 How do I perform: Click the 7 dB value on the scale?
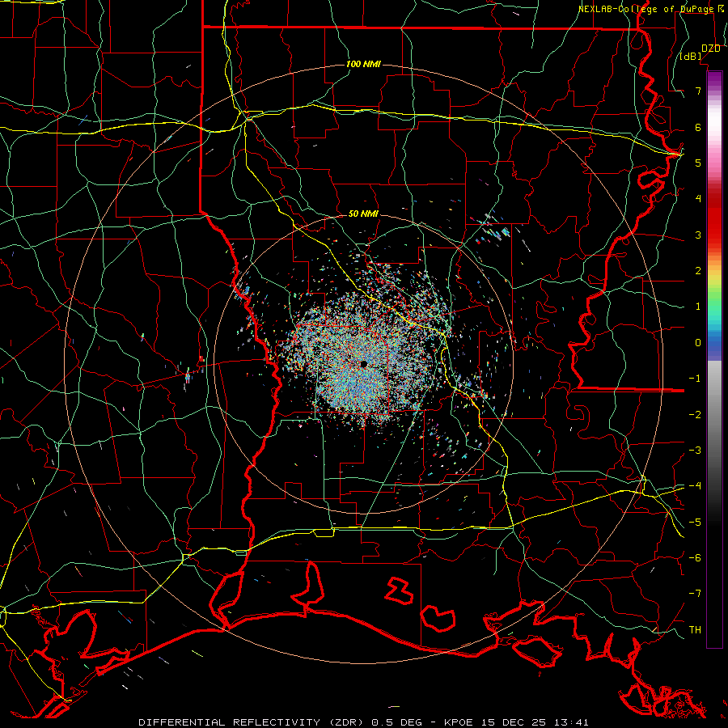698,91
